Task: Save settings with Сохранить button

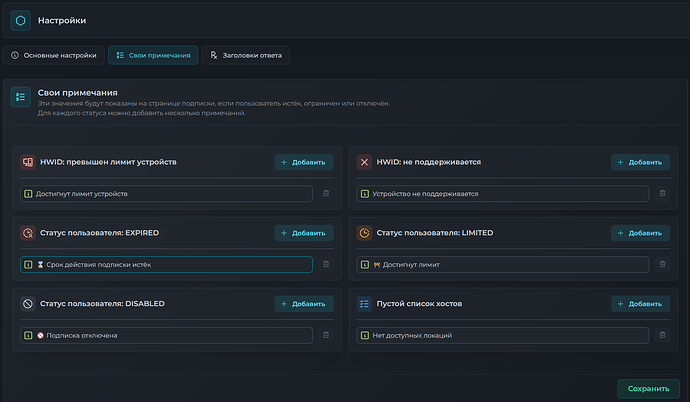Action: 648,389
